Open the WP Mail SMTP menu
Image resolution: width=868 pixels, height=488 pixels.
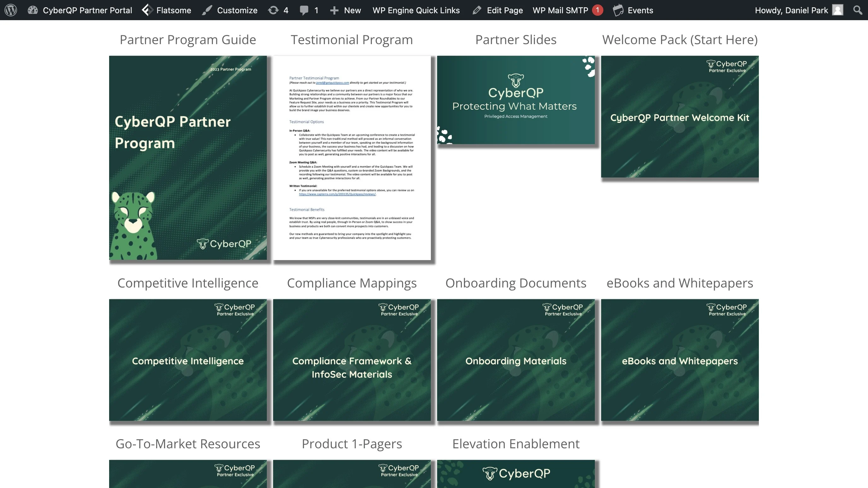click(x=560, y=10)
